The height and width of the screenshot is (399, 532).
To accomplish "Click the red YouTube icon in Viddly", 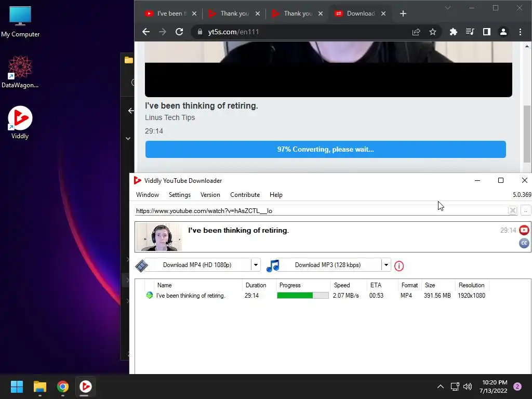I will [524, 230].
